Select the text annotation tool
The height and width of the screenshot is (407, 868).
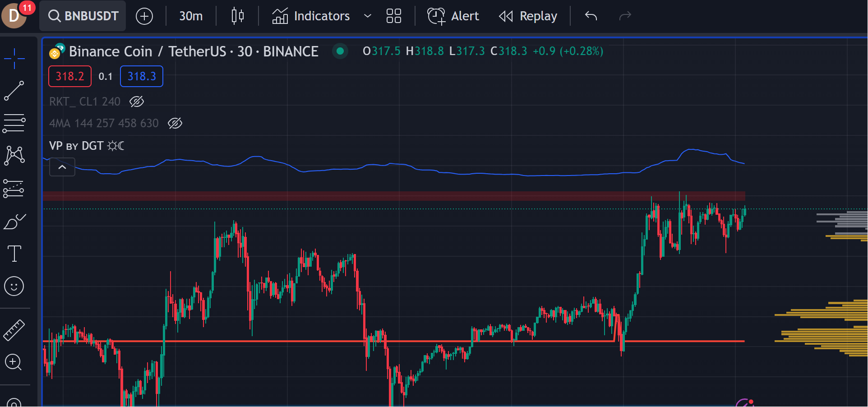pyautogui.click(x=14, y=254)
